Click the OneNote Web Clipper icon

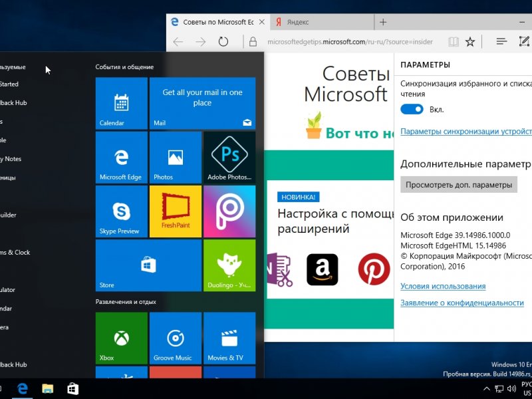point(280,269)
